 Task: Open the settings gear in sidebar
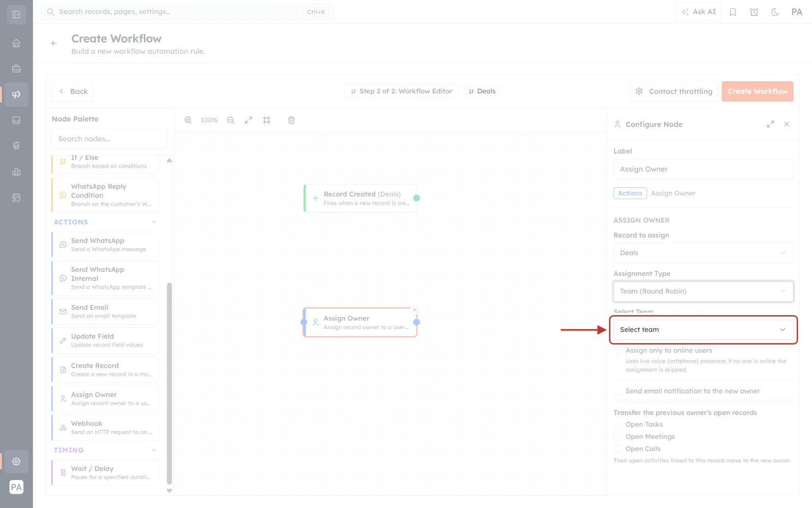pos(16,461)
